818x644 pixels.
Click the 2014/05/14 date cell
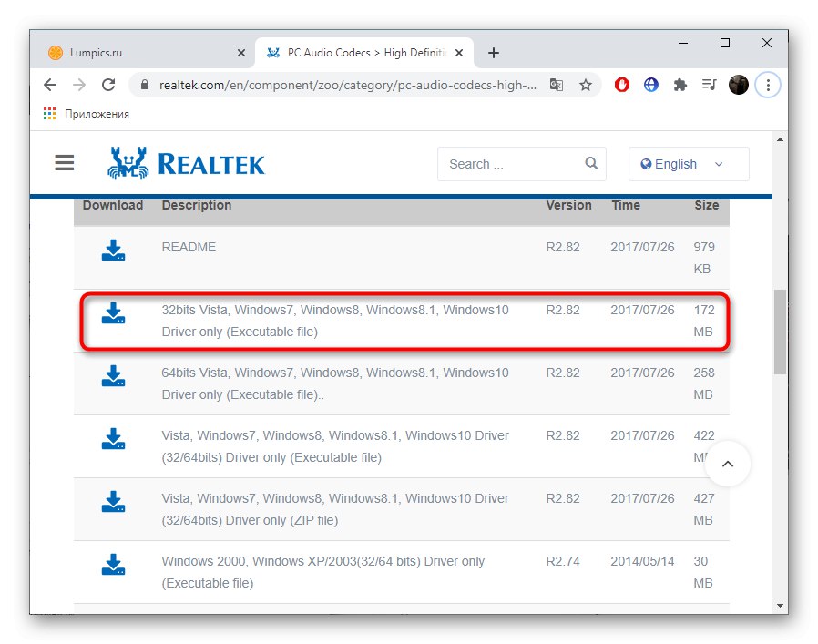point(642,561)
